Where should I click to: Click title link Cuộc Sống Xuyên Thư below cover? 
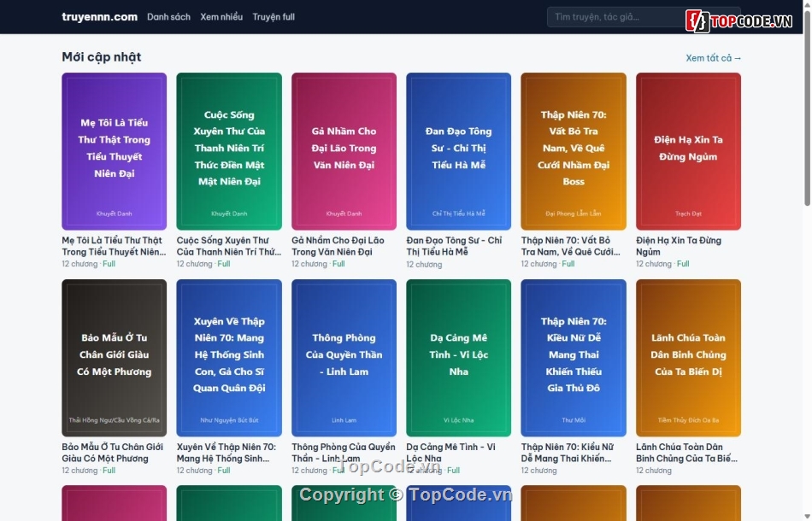pyautogui.click(x=229, y=246)
